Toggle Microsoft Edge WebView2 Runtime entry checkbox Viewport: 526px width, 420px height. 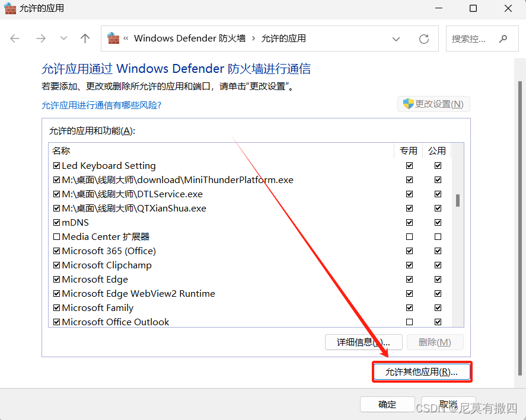(57, 293)
